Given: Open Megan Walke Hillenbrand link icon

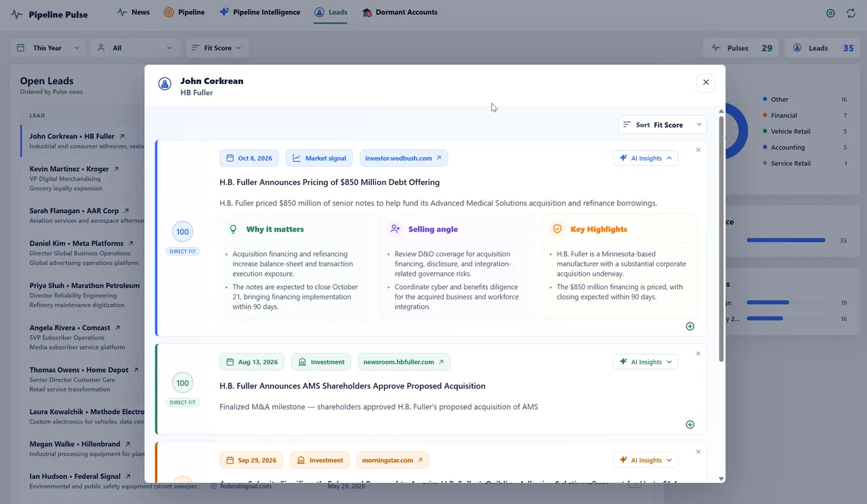Looking at the screenshot, I should 127,444.
